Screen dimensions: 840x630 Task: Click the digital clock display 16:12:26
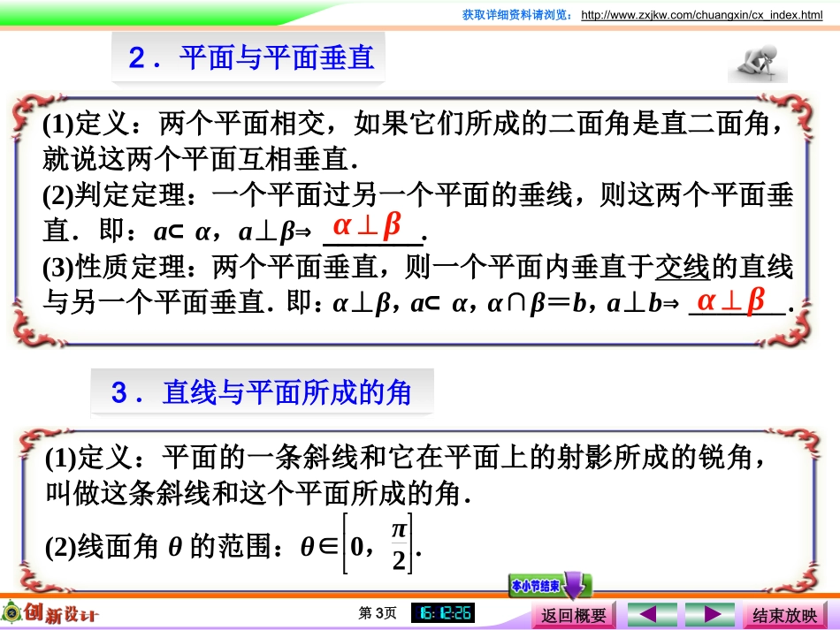[442, 613]
